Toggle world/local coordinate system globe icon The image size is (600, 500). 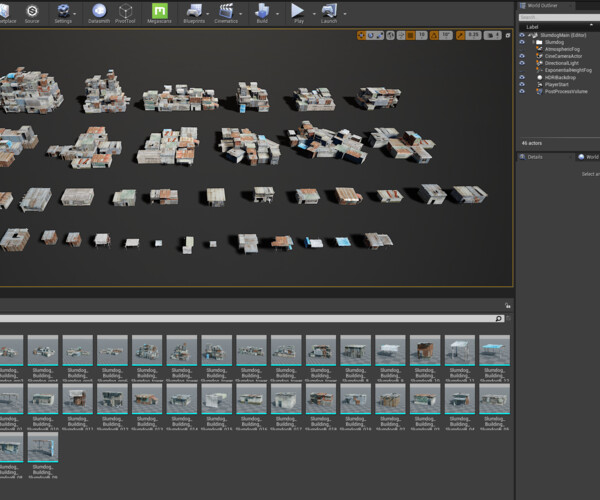(x=390, y=36)
